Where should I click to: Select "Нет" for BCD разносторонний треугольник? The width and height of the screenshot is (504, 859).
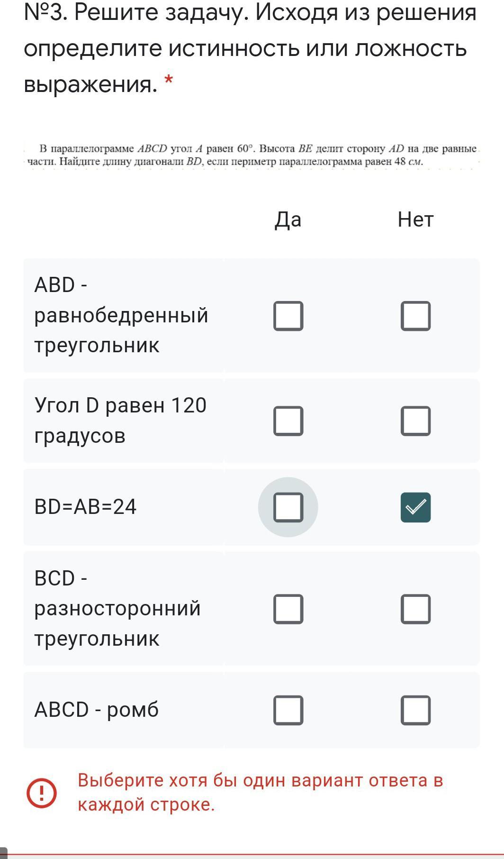pyautogui.click(x=415, y=609)
